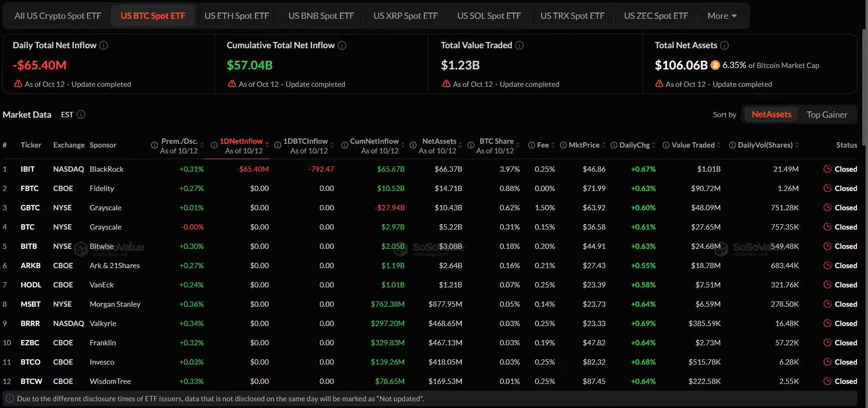This screenshot has width=868, height=408.
Task: Open the All US Crypto Spot ETF tab
Action: coord(58,16)
